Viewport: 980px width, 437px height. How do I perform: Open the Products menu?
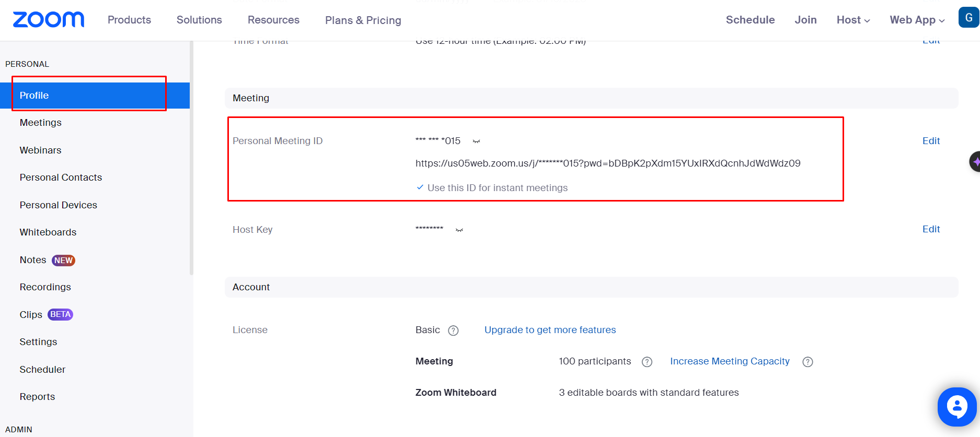pyautogui.click(x=129, y=20)
